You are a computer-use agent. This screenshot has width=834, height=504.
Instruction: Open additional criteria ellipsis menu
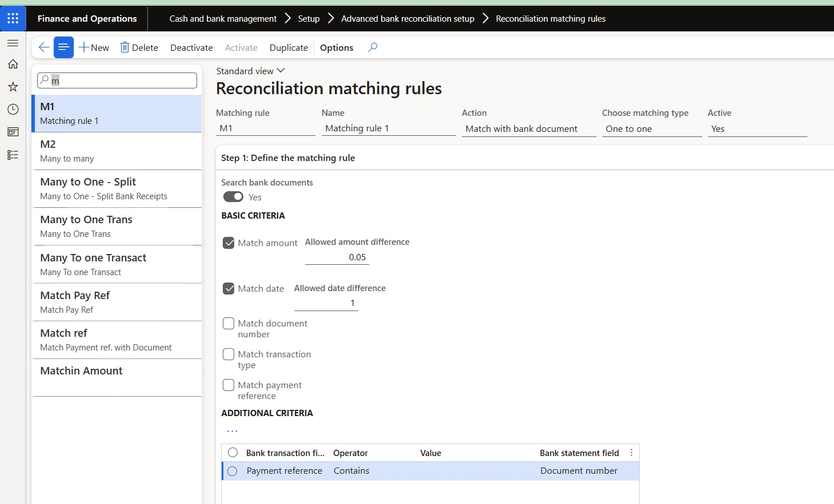pos(232,431)
